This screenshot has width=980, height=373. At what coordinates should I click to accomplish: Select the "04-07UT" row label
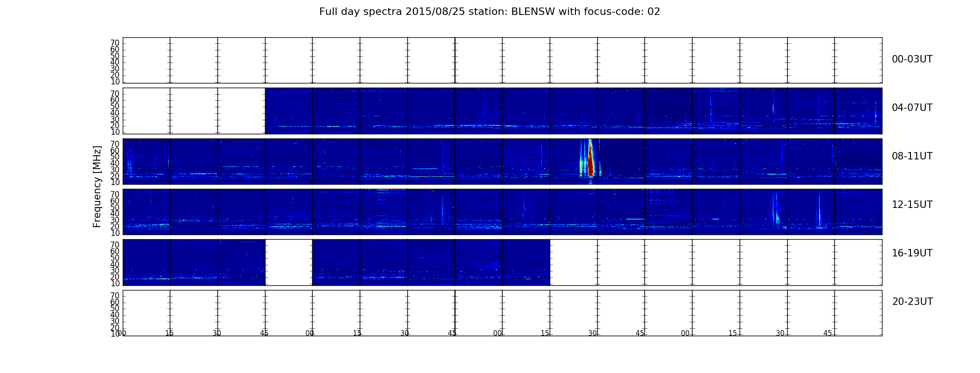point(912,108)
